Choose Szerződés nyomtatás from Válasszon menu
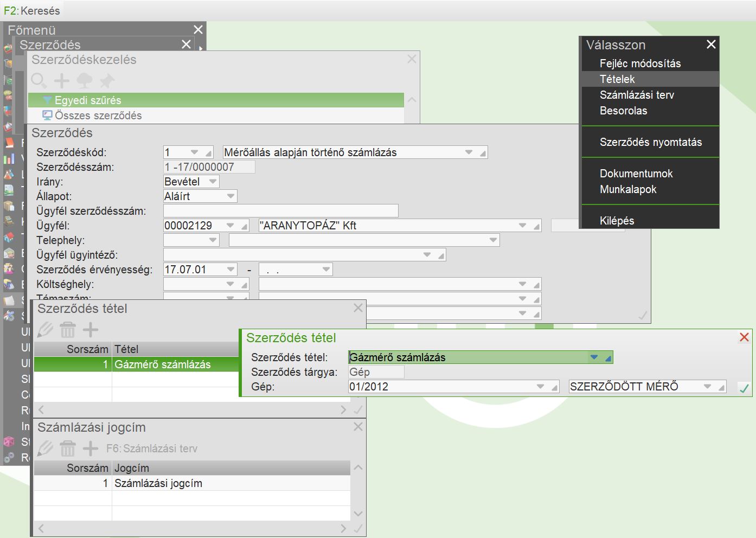756x538 pixels. tap(650, 142)
